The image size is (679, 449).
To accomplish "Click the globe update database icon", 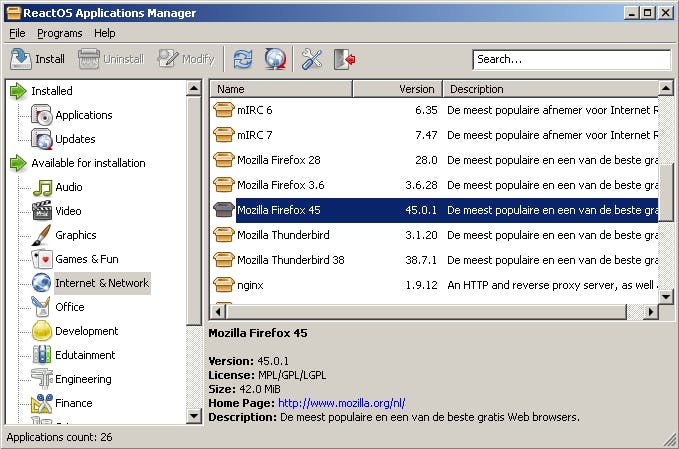I will [x=275, y=59].
